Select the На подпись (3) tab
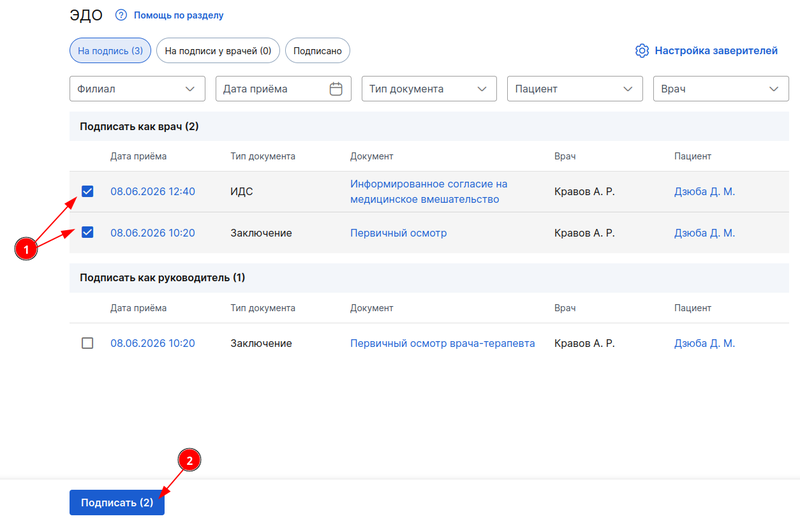This screenshot has height=521, width=800. 110,51
